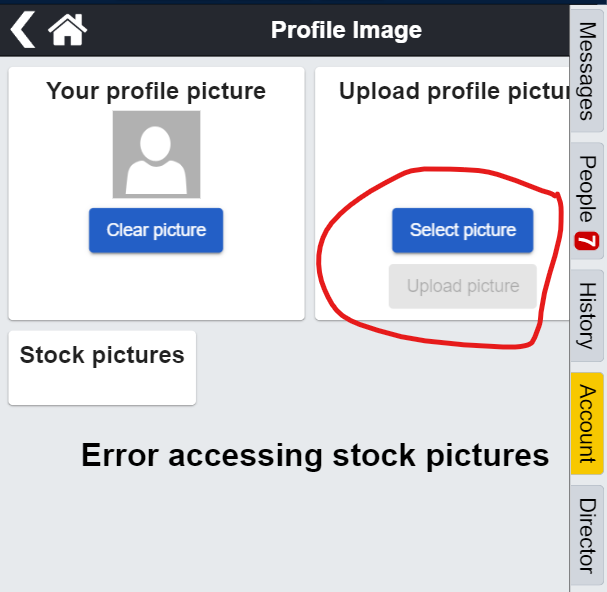Switch to the People side tab
Screen dimensions: 607x592
coord(588,189)
